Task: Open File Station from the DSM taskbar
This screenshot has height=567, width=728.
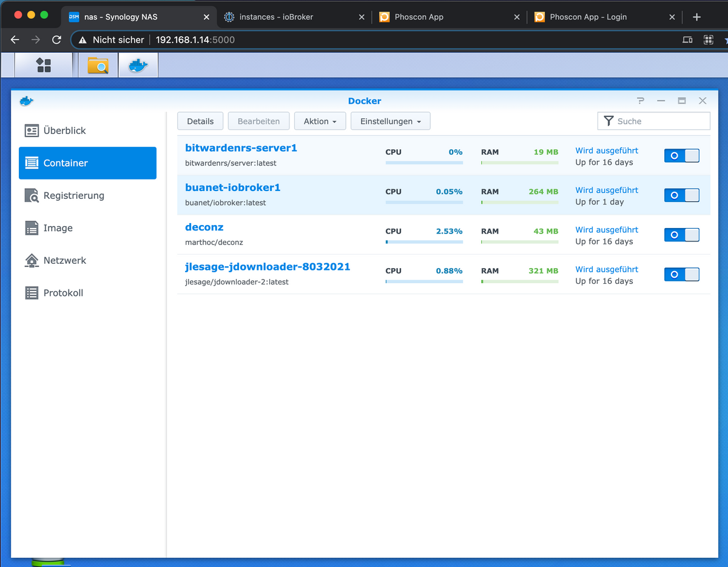Action: 98,65
